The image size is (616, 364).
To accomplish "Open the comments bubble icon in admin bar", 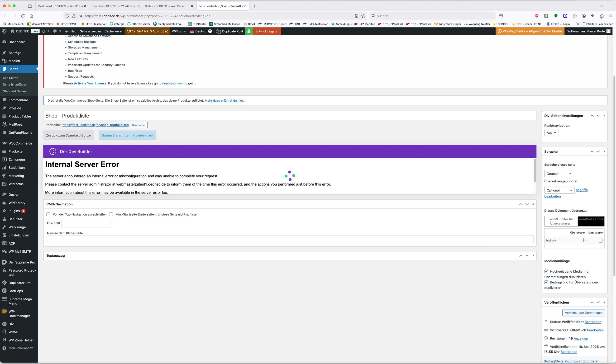I will [55, 31].
